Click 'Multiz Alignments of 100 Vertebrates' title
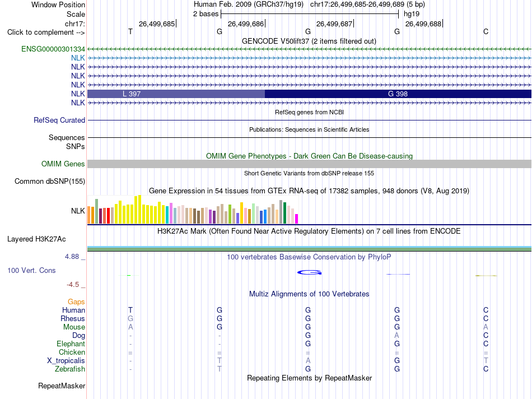 click(x=309, y=294)
